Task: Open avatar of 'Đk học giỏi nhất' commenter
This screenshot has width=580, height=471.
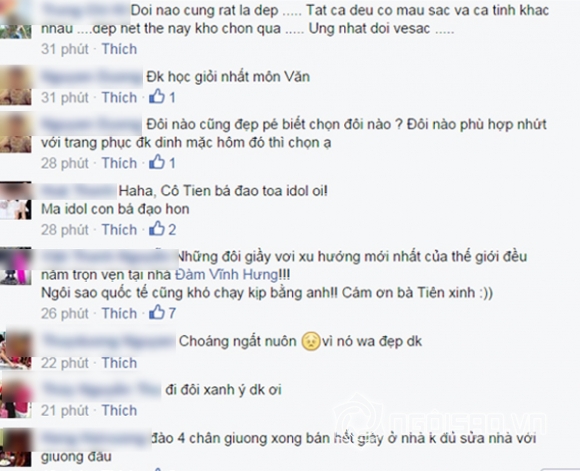Action: (x=16, y=85)
